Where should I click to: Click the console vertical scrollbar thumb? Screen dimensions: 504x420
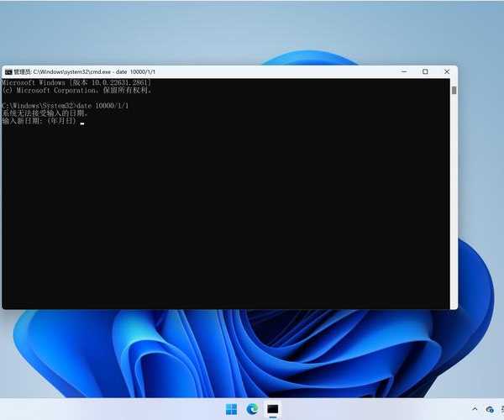454,90
